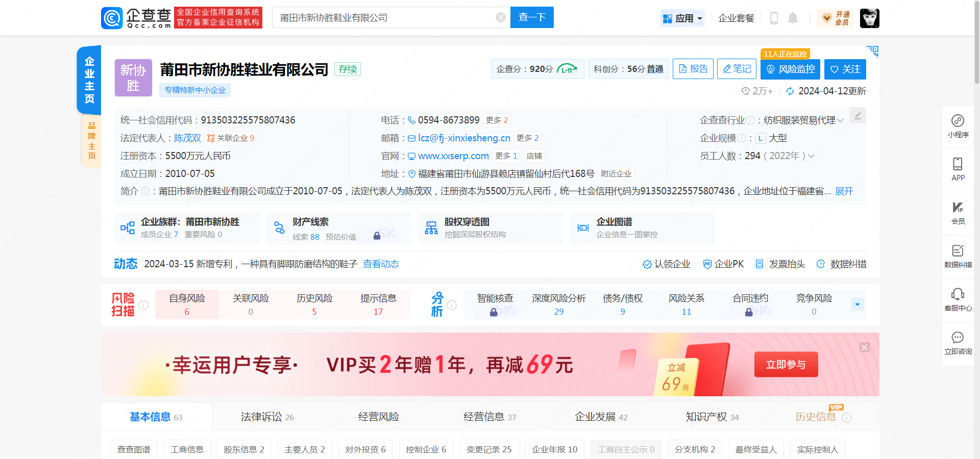Viewport: 980px width, 459px height.
Task: Open 企业图谱 card
Action: click(x=642, y=228)
